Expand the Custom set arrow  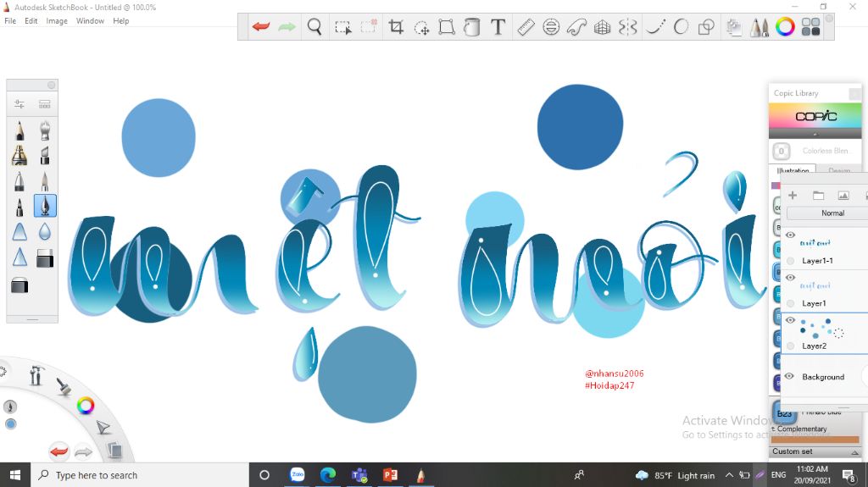pyautogui.click(x=854, y=452)
